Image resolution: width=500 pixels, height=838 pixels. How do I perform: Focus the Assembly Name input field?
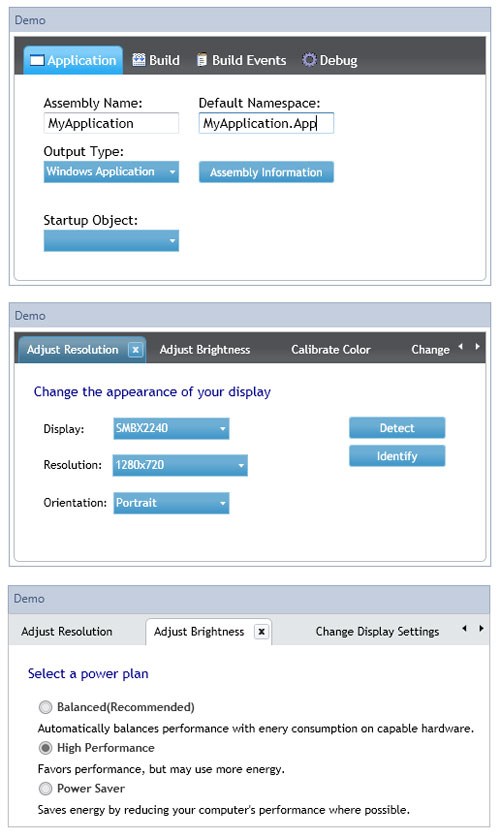[x=111, y=123]
